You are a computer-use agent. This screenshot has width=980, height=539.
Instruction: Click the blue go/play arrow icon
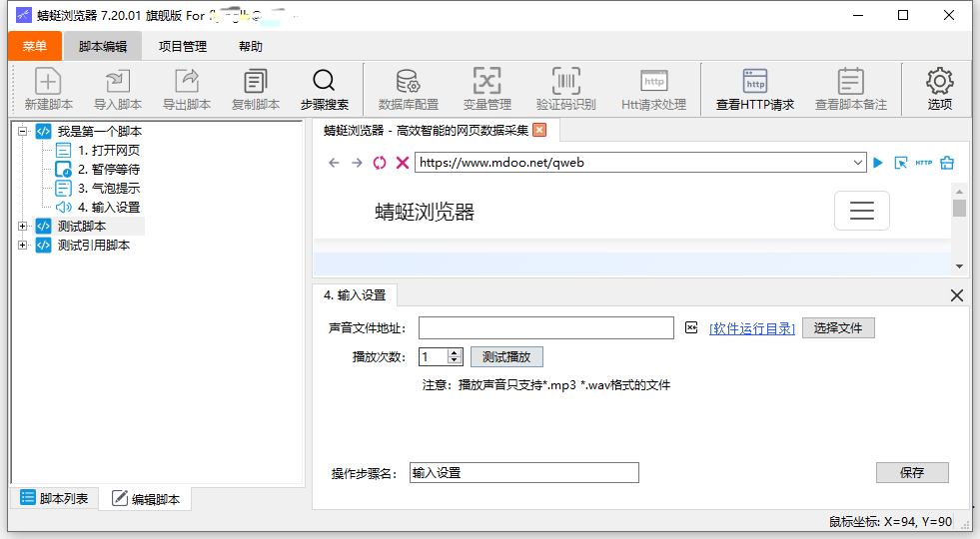[878, 163]
